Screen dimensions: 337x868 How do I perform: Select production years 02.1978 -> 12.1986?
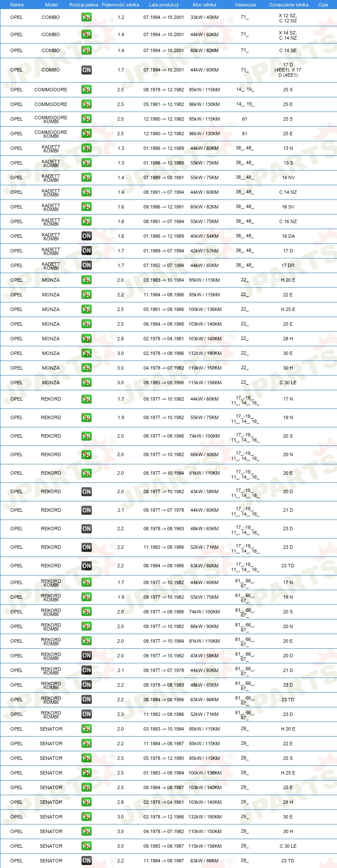(164, 817)
